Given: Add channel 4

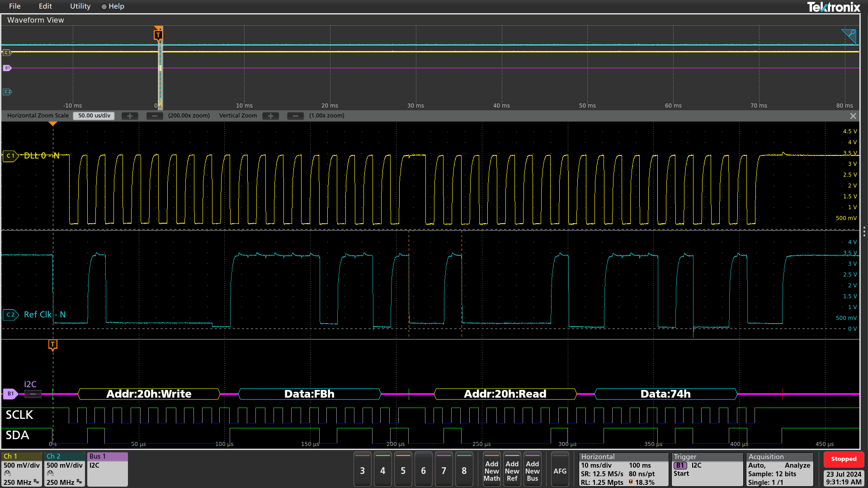Looking at the screenshot, I should (382, 469).
